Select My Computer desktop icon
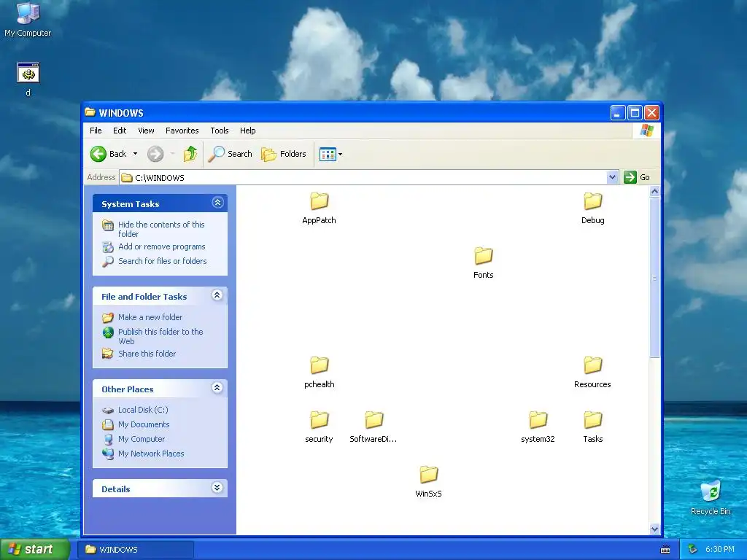747x560 pixels. (x=28, y=19)
